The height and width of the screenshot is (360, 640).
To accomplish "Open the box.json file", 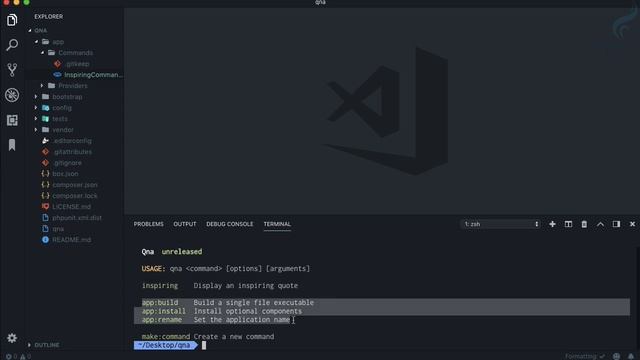I will tap(65, 174).
